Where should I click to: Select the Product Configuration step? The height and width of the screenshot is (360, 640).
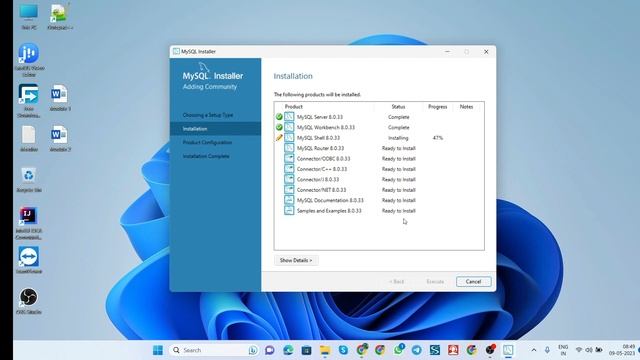[207, 142]
